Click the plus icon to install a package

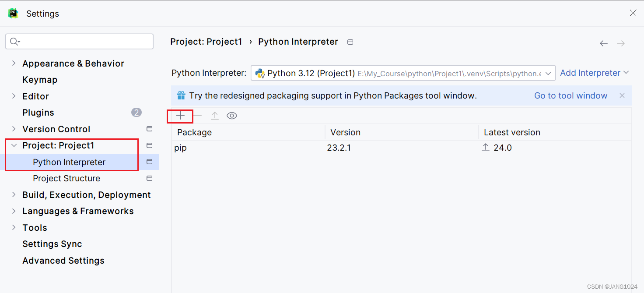[x=180, y=116]
